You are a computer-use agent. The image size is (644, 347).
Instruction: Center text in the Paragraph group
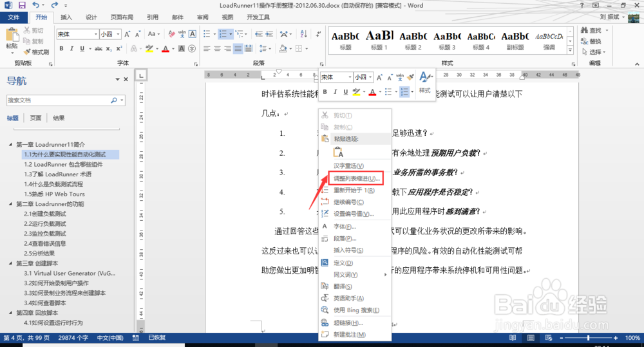click(x=217, y=48)
